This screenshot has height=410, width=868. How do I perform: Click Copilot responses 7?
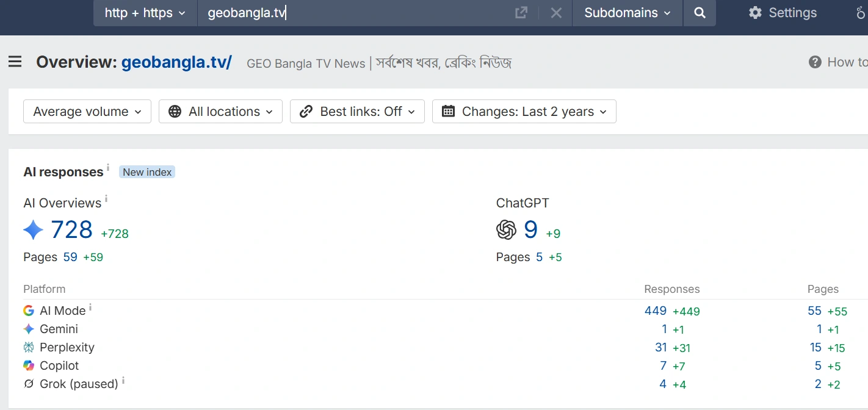tap(663, 365)
